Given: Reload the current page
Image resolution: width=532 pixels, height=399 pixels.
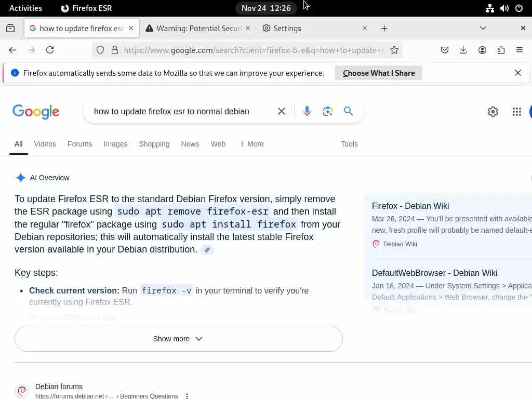Looking at the screenshot, I should pyautogui.click(x=50, y=50).
